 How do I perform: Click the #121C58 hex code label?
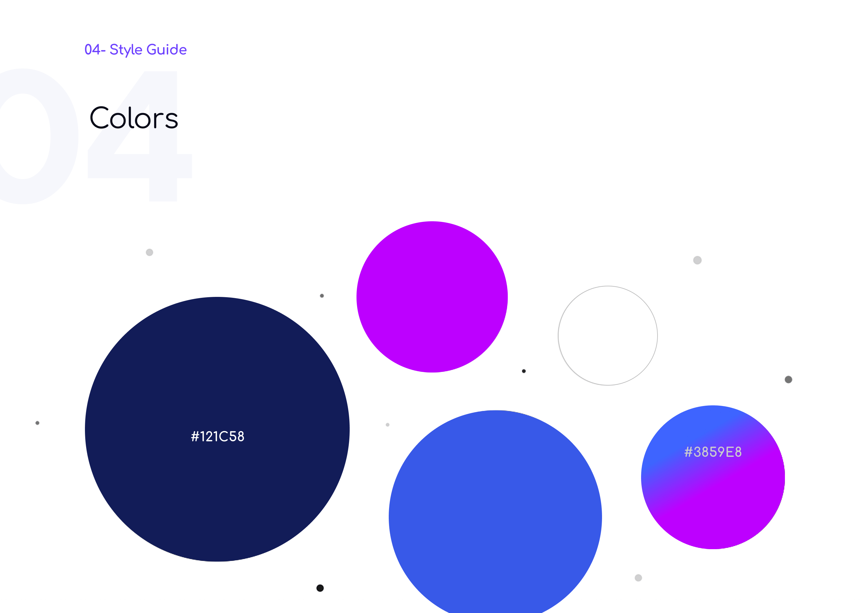pos(217,437)
